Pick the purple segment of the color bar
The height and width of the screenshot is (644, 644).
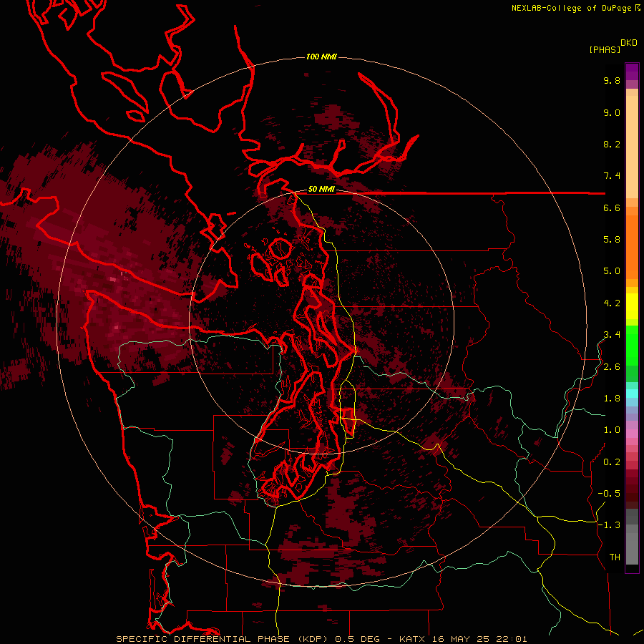click(x=632, y=72)
